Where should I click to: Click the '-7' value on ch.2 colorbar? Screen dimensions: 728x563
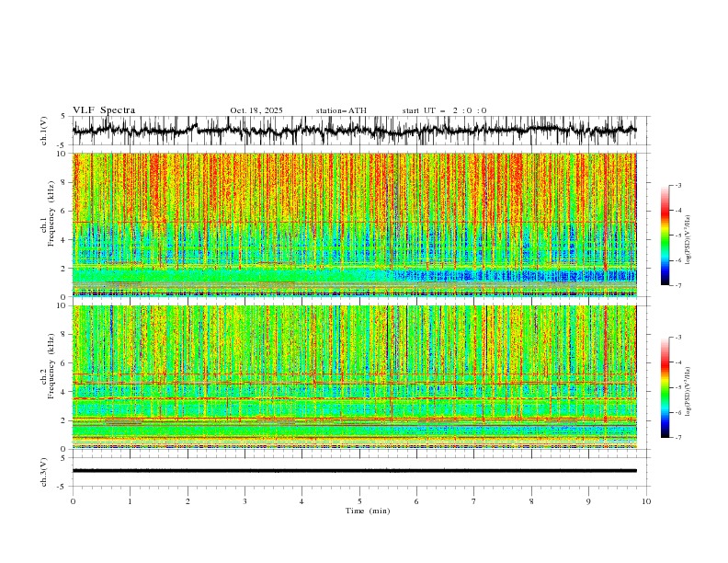[677, 438]
